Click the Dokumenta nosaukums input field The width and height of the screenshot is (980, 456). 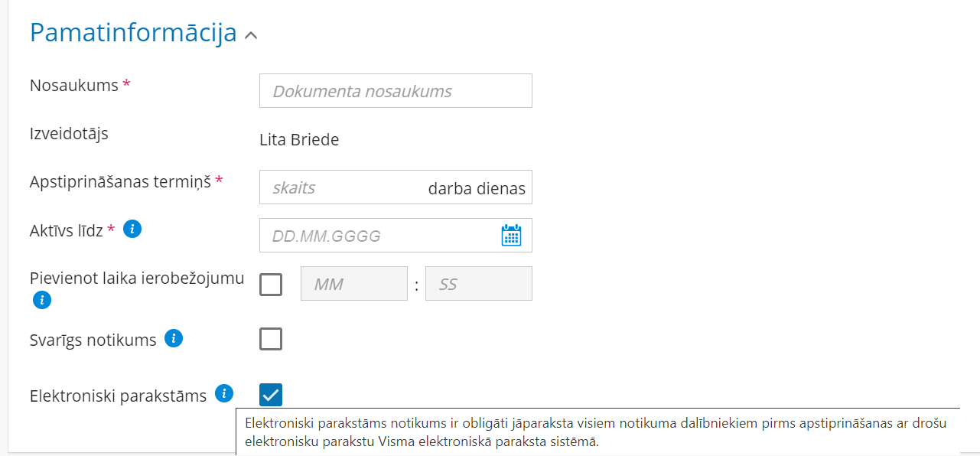click(x=395, y=90)
